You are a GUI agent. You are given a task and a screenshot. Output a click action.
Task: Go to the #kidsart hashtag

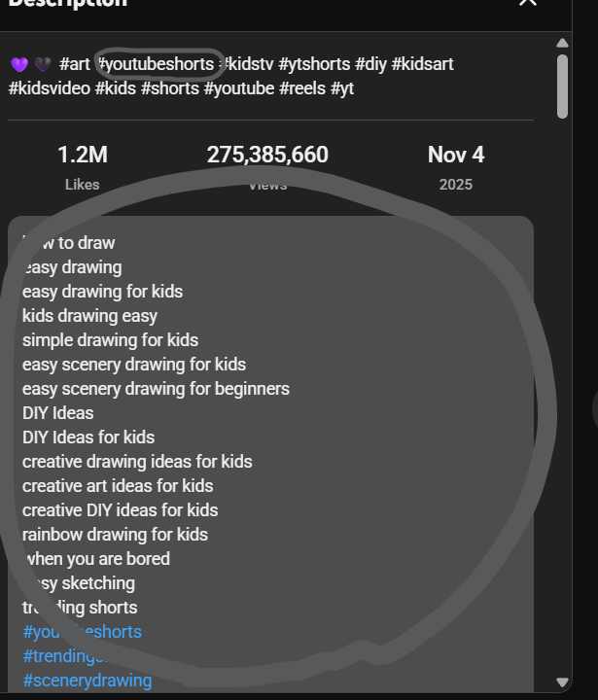(423, 64)
